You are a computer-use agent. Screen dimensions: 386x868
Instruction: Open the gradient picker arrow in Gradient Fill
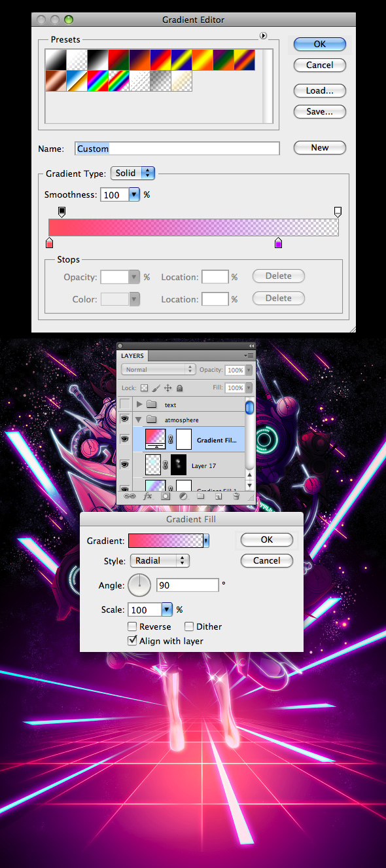207,541
